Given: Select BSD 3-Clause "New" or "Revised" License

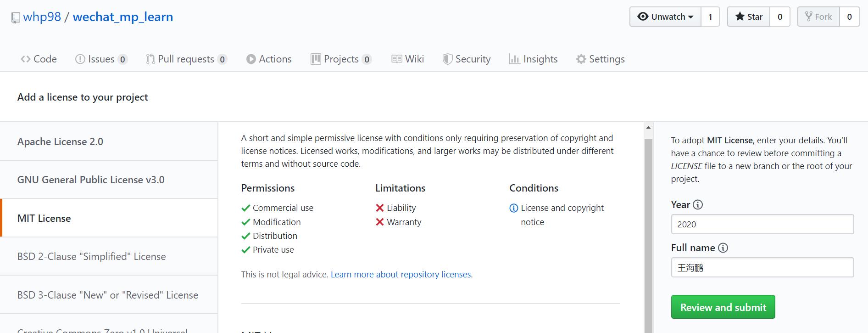Looking at the screenshot, I should click(x=109, y=295).
